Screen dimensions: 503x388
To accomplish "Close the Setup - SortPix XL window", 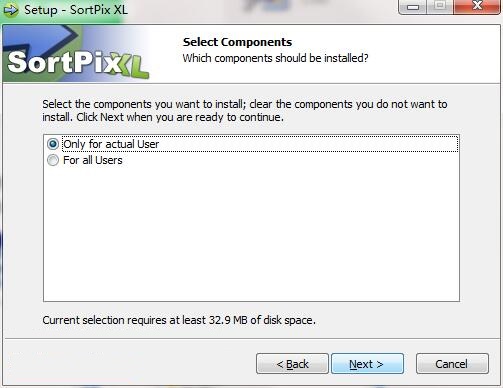I will pos(477,7).
